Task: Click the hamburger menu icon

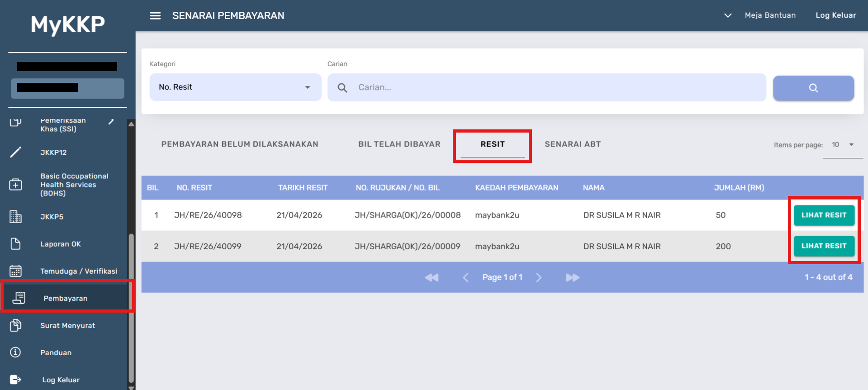Action: click(x=155, y=16)
